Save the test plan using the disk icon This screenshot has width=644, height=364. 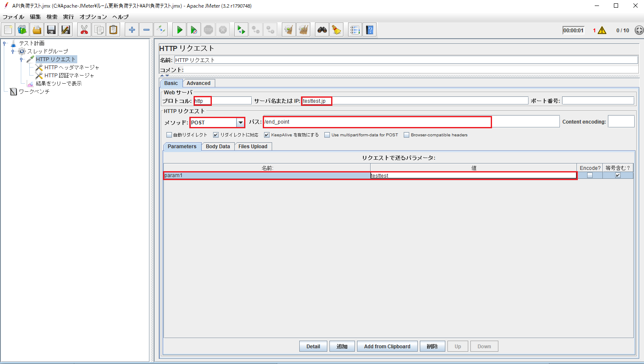coord(51,29)
